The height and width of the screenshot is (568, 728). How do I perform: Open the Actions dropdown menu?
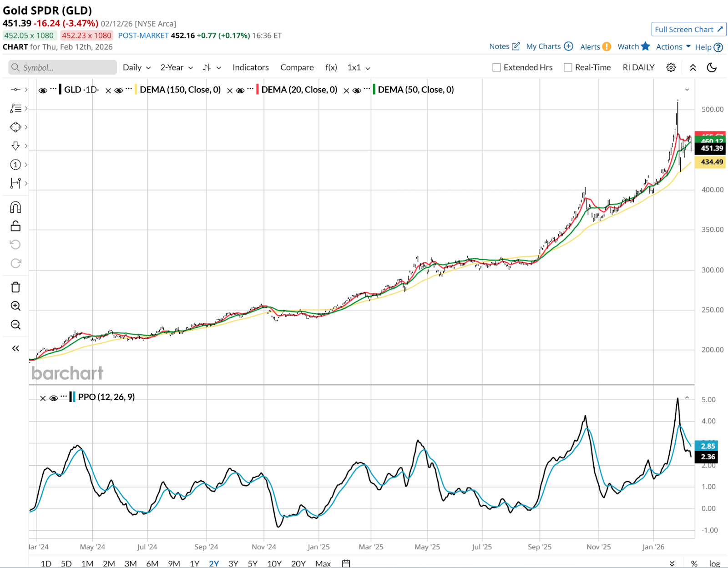click(x=673, y=47)
